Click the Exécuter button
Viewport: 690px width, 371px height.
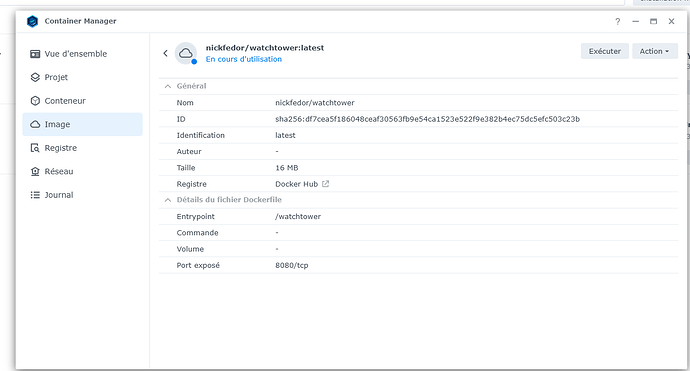point(605,51)
